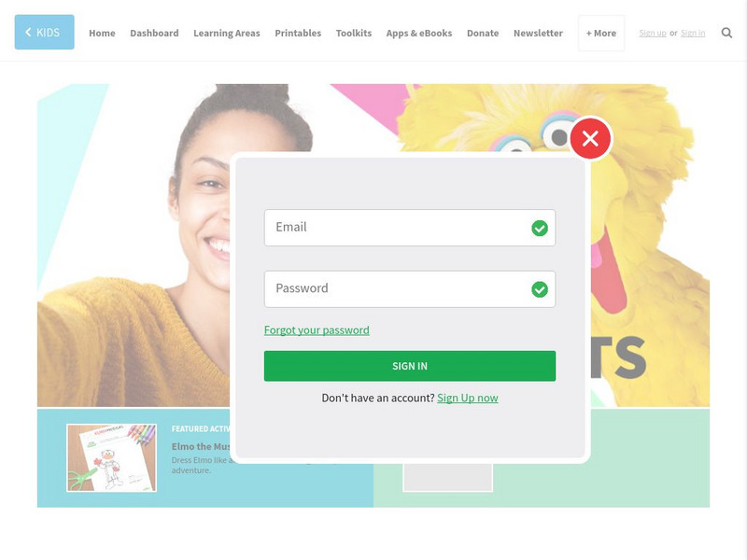Open the Newsletter page
The image size is (747, 560).
point(538,33)
